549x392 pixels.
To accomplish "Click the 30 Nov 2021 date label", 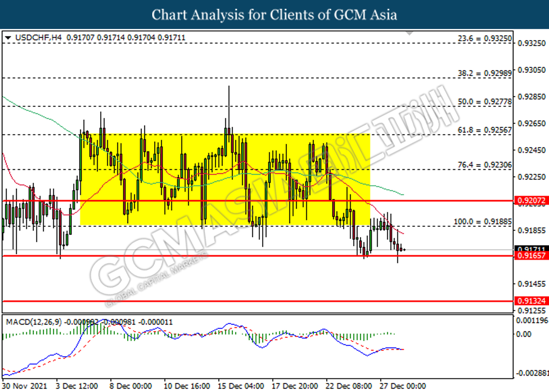I will (25, 386).
